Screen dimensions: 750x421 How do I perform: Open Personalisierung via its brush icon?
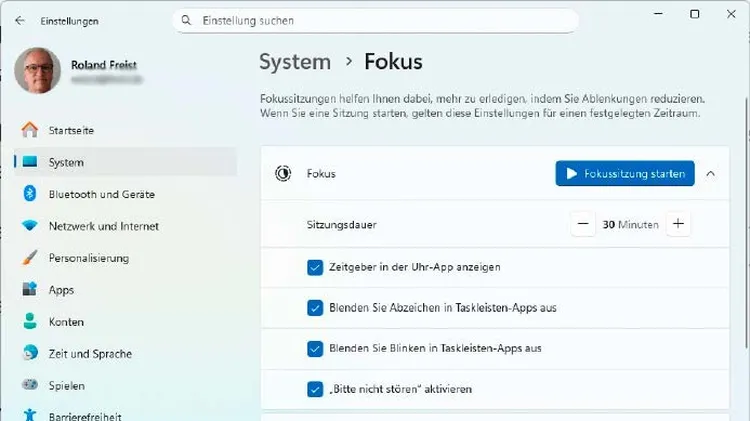pyautogui.click(x=30, y=258)
